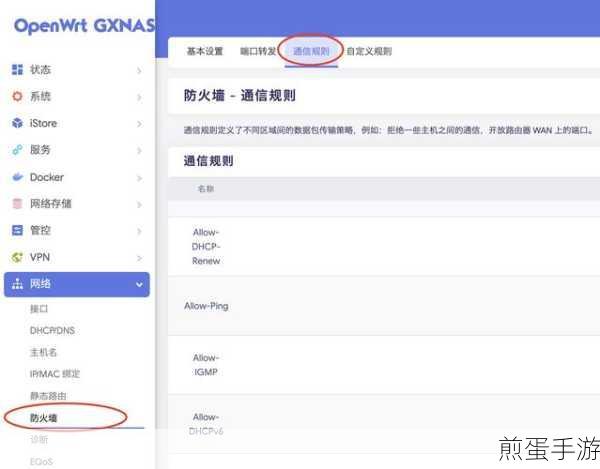Click the 名称 column header
This screenshot has height=469, width=600.
pyautogui.click(x=205, y=189)
